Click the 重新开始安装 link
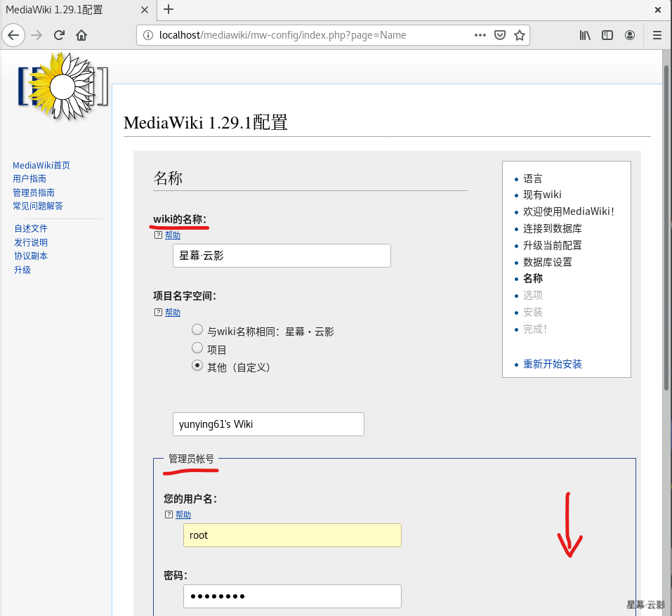Viewport: 672px width, 616px height. click(x=552, y=364)
